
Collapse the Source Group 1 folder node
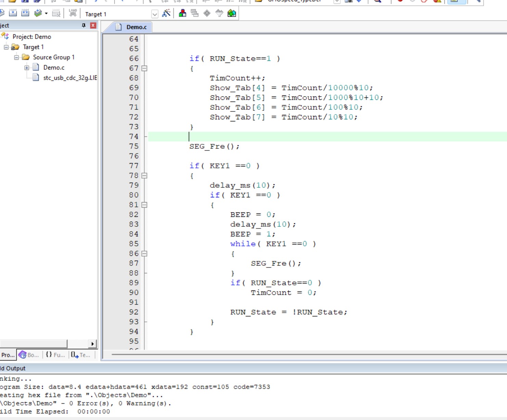tap(16, 57)
